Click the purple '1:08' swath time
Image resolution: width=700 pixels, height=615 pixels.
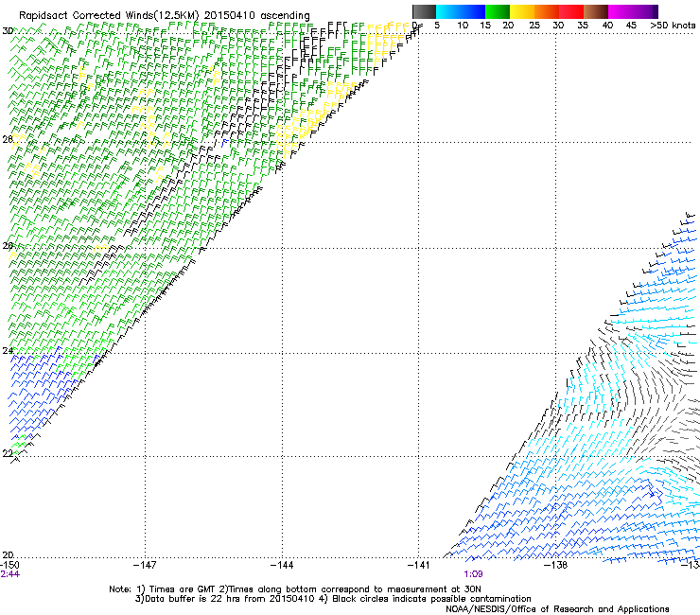tap(473, 574)
